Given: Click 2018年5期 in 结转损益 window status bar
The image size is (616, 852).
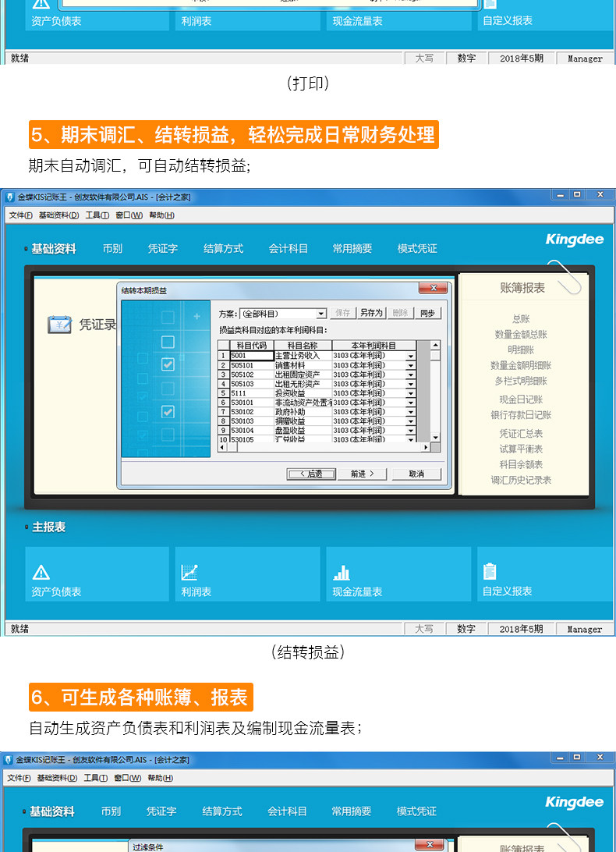Looking at the screenshot, I should coord(521,629).
